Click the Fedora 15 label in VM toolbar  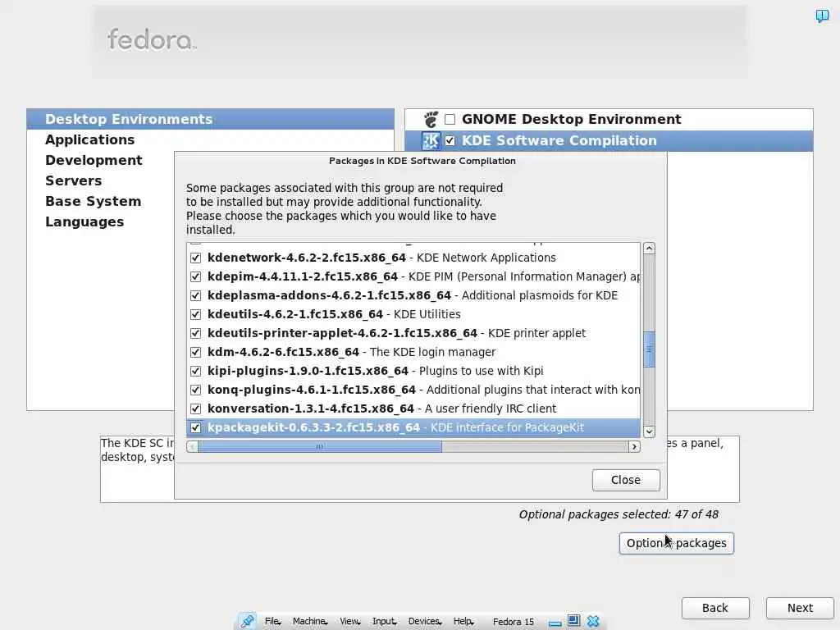[514, 622]
